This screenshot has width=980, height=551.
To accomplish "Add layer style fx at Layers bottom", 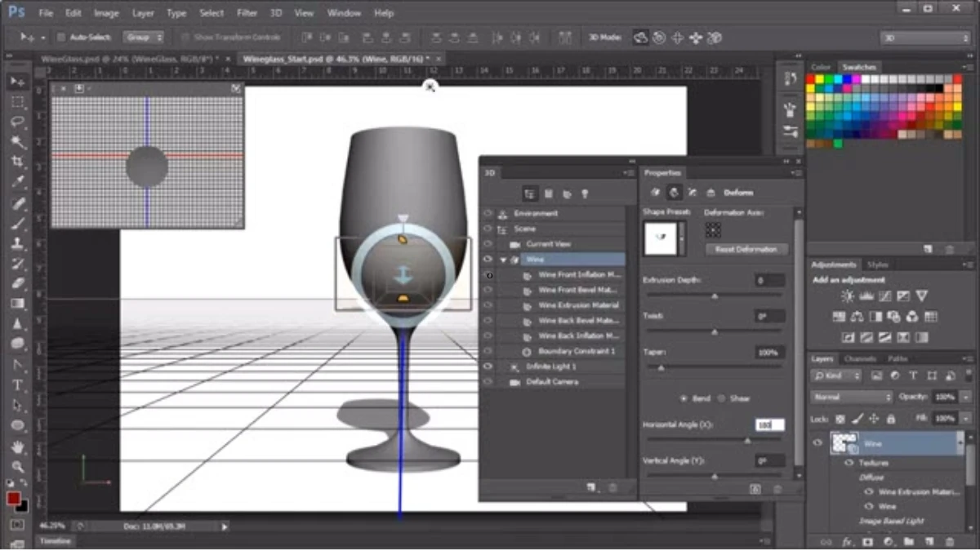I will (x=847, y=541).
